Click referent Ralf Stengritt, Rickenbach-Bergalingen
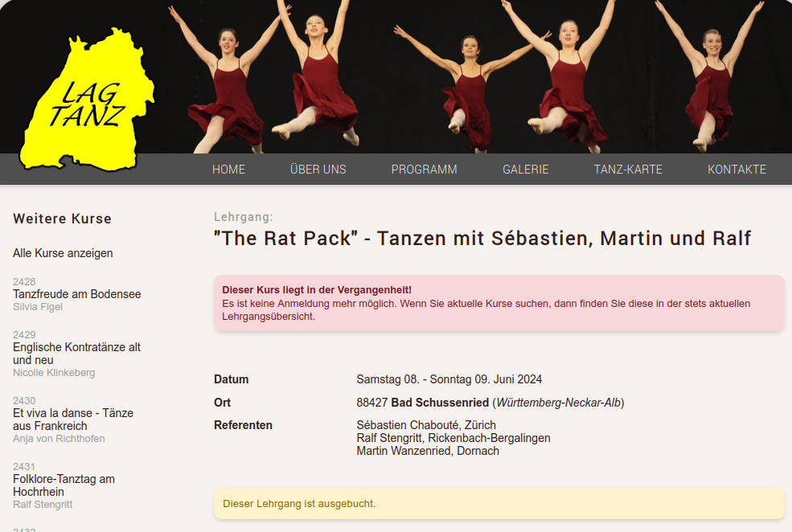792x532 pixels. click(453, 438)
